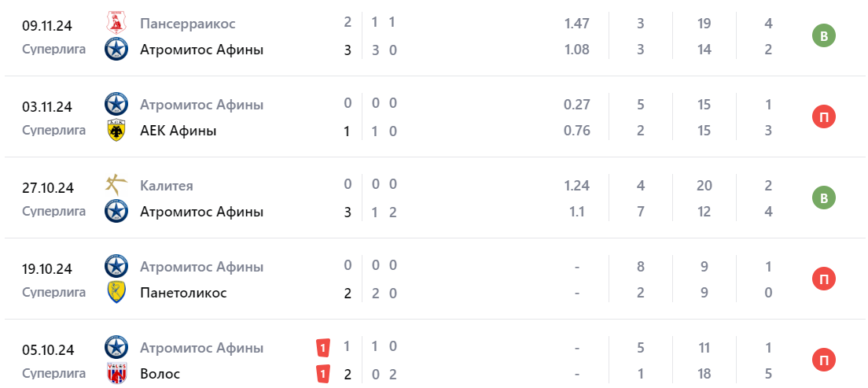
Task: Click green win badge for Калитея match
Action: coord(823,198)
